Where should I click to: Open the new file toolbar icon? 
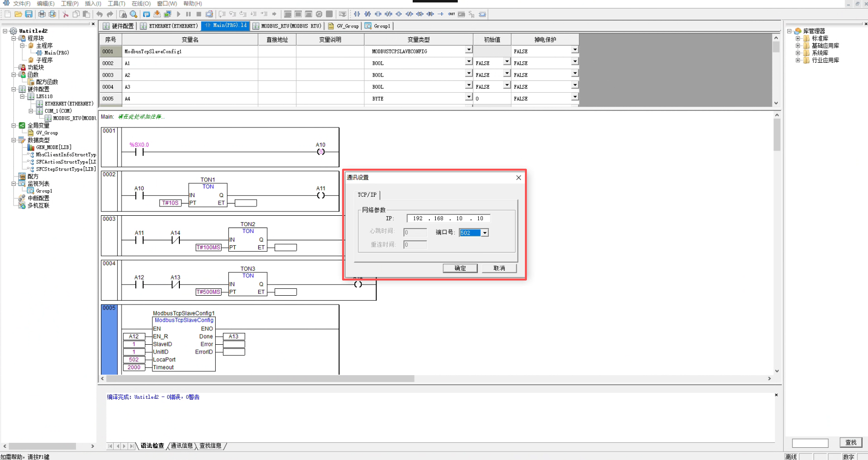pos(8,14)
